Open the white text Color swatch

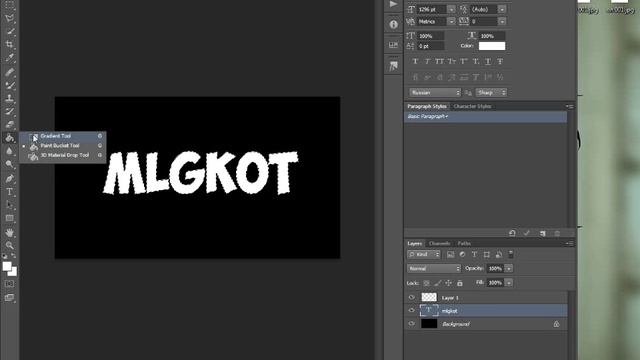coord(492,46)
